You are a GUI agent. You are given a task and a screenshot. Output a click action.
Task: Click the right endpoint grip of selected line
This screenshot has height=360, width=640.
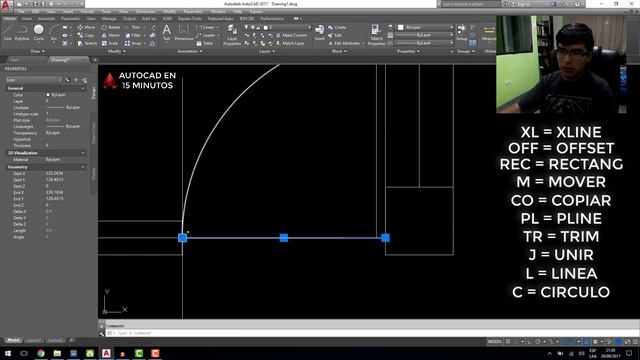coord(385,238)
